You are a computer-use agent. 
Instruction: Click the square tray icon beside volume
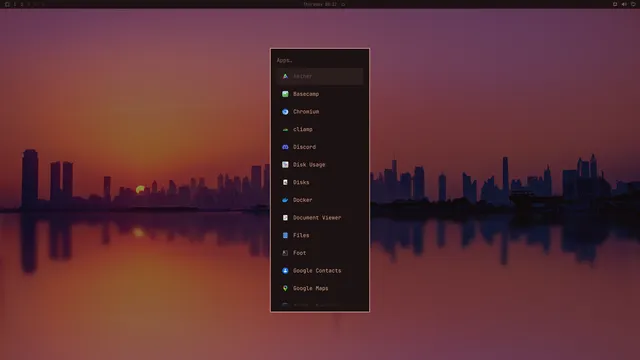click(615, 4)
